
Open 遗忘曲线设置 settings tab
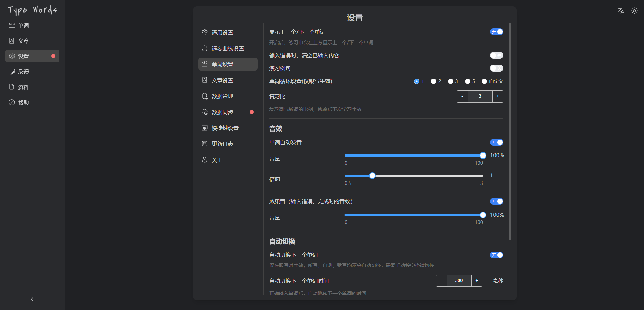[228, 48]
